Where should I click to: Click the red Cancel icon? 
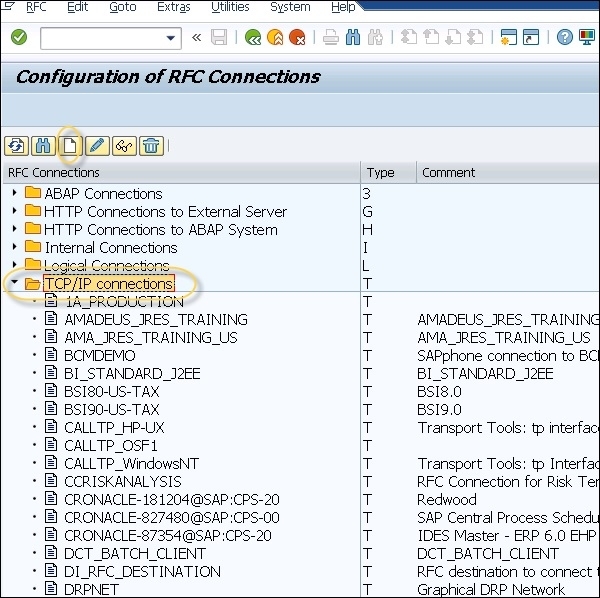pos(297,37)
